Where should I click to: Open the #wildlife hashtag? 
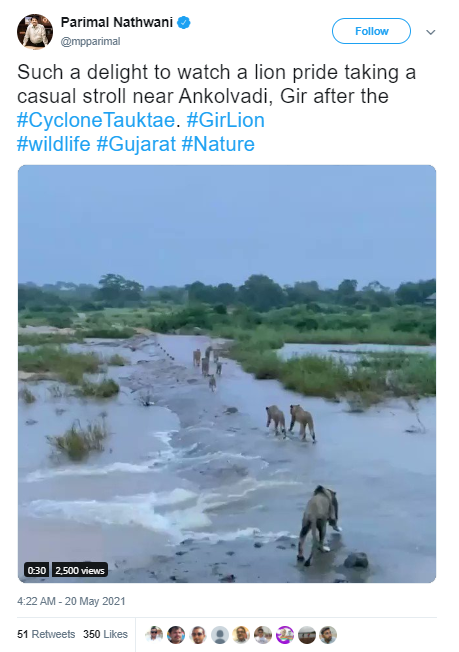click(x=54, y=144)
